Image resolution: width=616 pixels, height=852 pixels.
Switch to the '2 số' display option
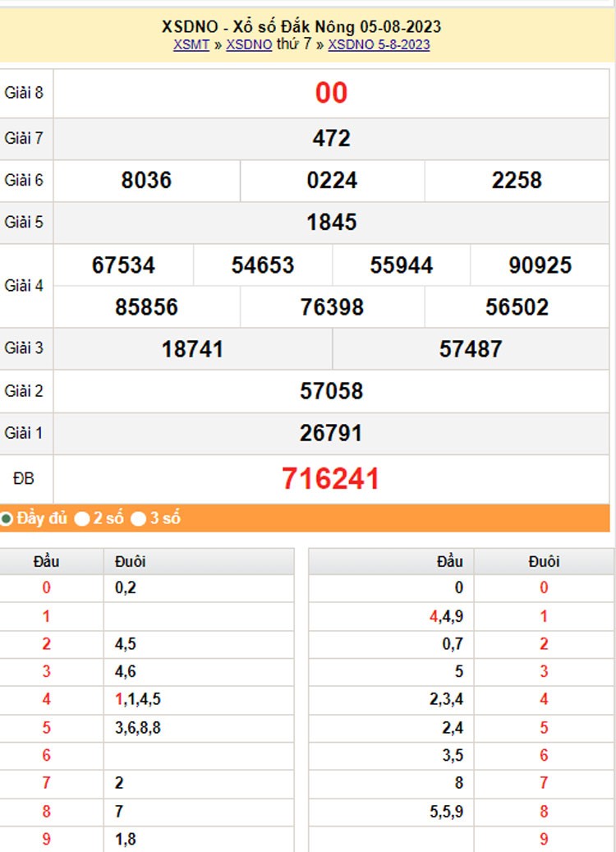[82, 518]
